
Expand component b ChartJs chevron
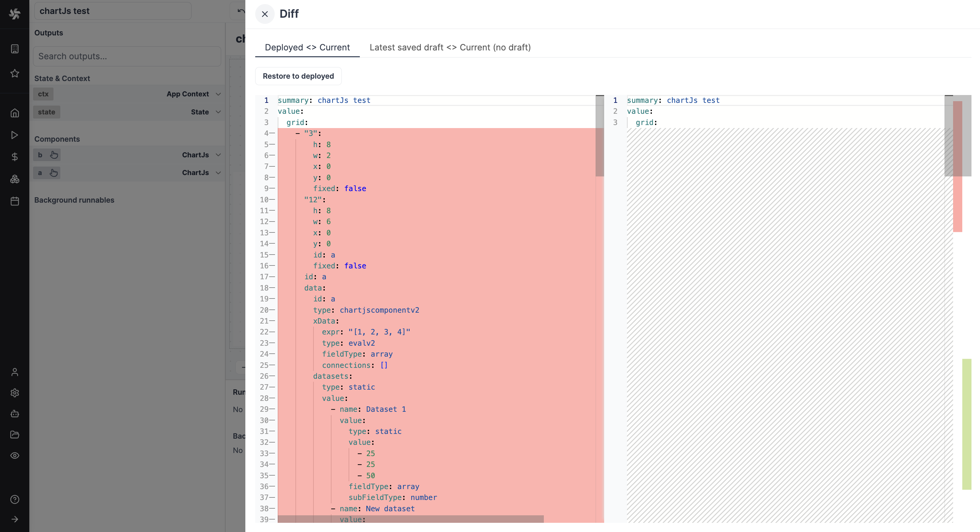218,155
